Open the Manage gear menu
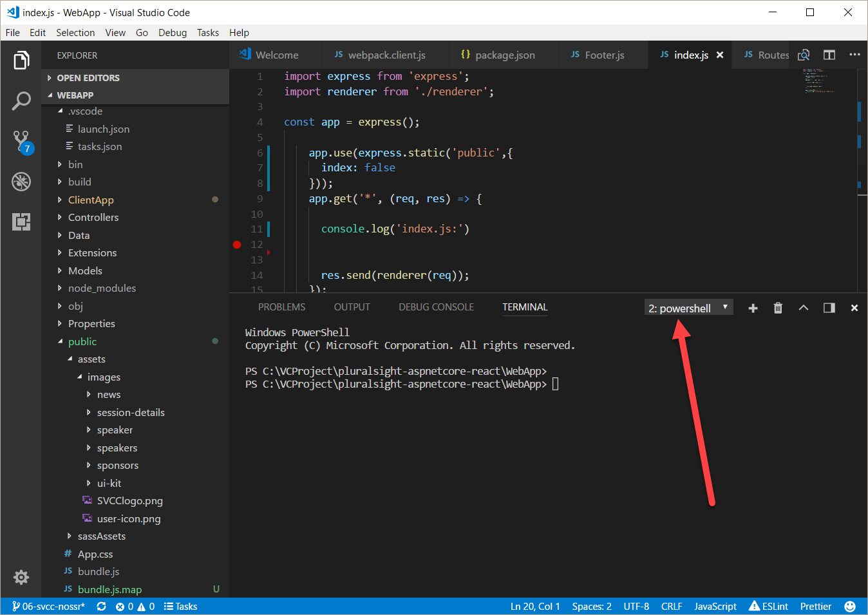The height and width of the screenshot is (615, 868). pyautogui.click(x=21, y=577)
